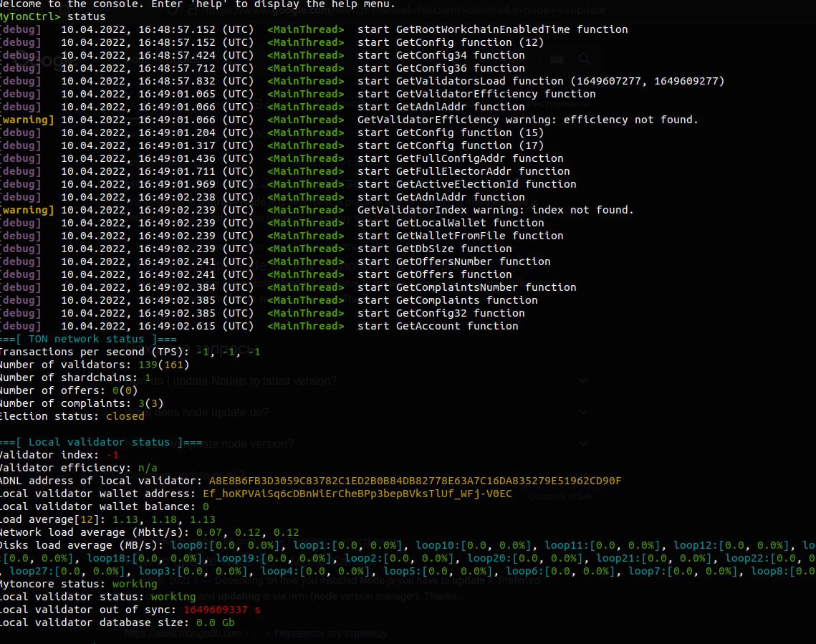Click the timestamp 16:49:01.065
The width and height of the screenshot is (816, 644).
pyautogui.click(x=176, y=94)
